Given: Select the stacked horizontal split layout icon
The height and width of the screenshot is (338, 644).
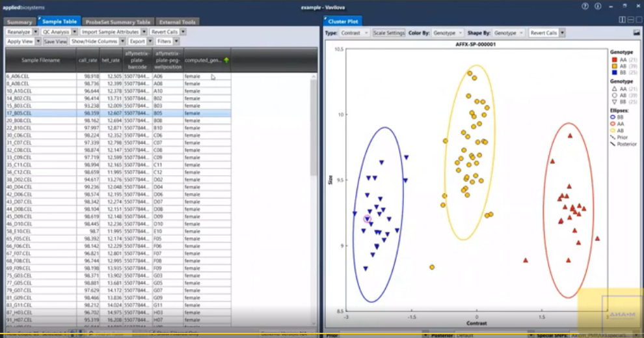Looking at the screenshot, I should tap(630, 20).
